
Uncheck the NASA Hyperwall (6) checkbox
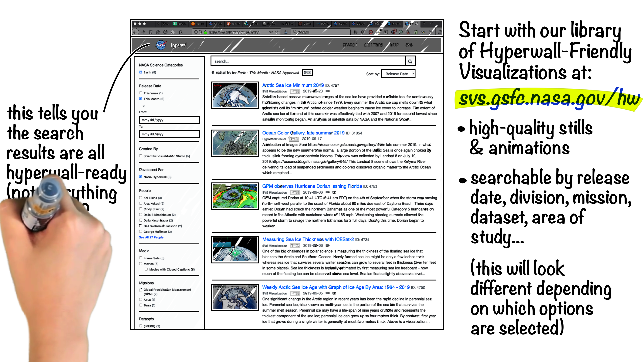pos(141,177)
